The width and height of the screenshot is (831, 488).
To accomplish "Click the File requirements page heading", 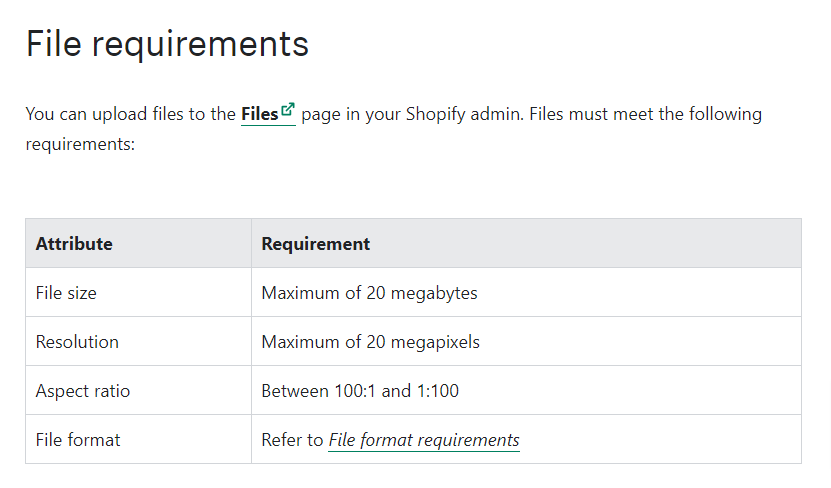I will pos(167,44).
